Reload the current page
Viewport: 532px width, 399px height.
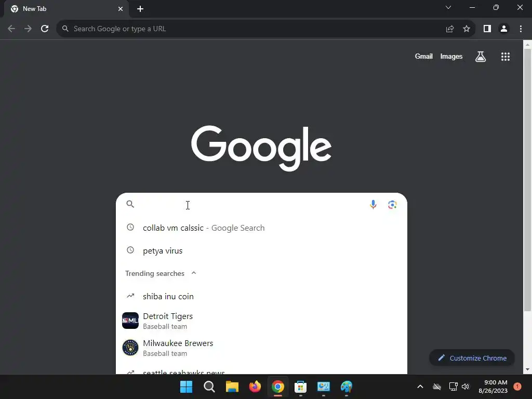click(x=45, y=29)
